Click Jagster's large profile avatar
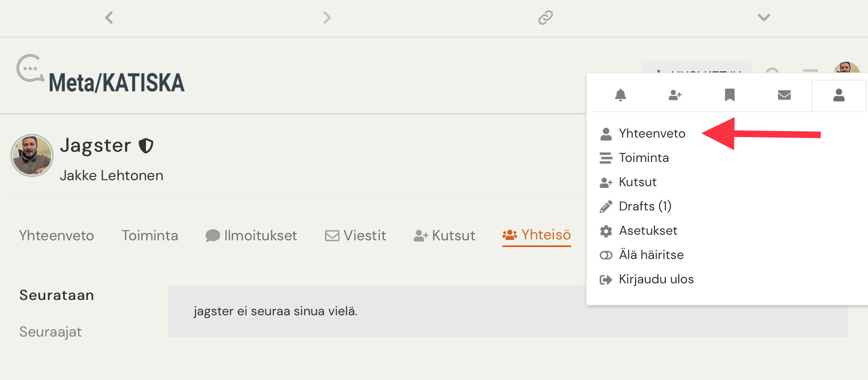Viewport: 868px width, 380px height. click(32, 155)
